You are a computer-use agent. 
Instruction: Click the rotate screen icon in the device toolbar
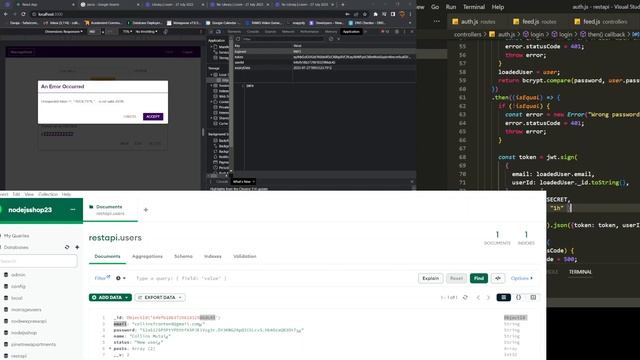click(165, 31)
